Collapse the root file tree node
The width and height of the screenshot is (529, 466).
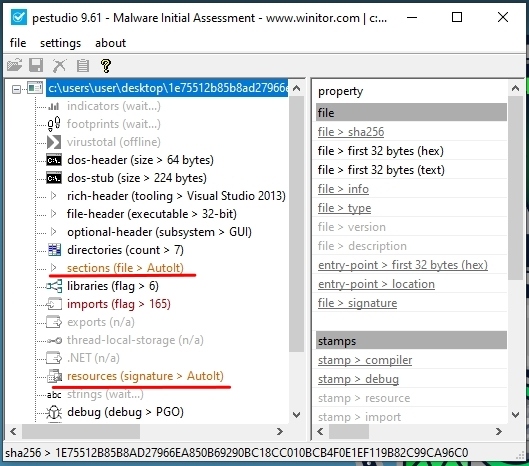pyautogui.click(x=16, y=89)
